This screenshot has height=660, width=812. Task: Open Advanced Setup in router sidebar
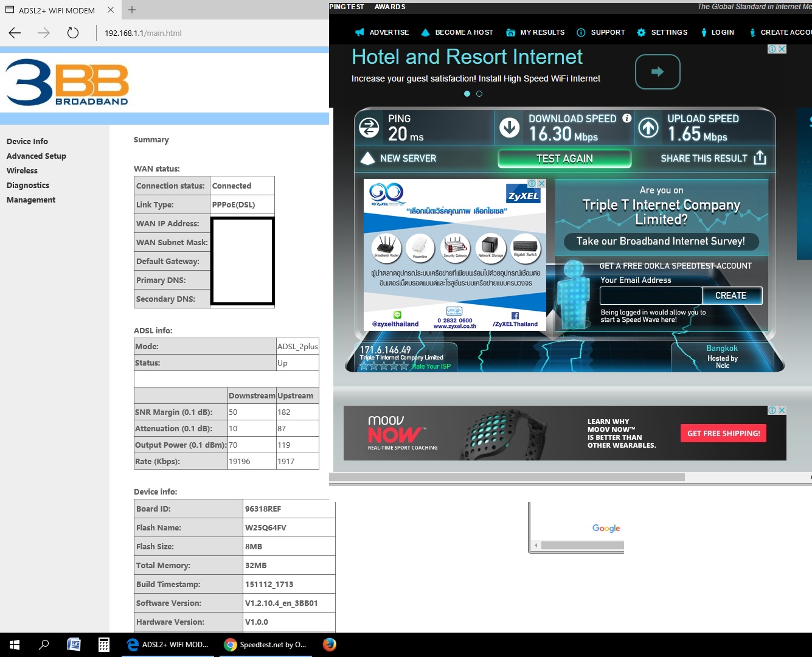(36, 156)
